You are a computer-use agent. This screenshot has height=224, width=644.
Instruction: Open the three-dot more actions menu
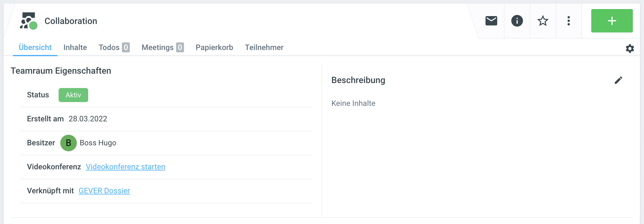coord(568,21)
